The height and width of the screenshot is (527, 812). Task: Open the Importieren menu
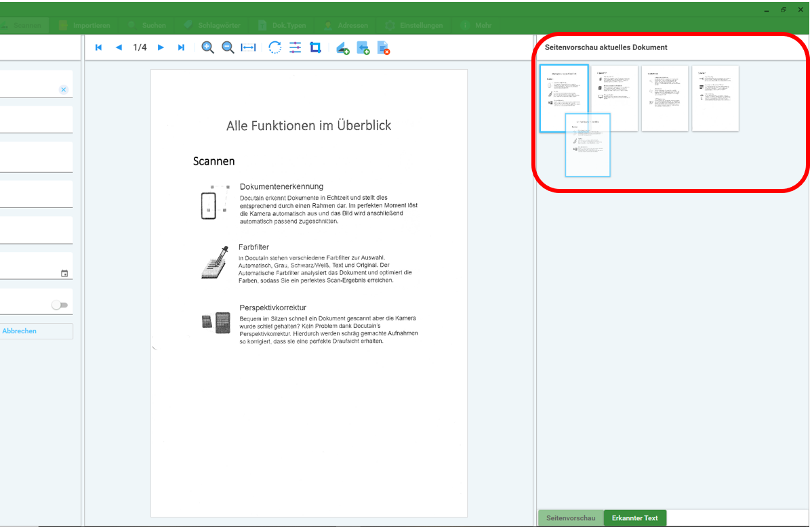(85, 25)
